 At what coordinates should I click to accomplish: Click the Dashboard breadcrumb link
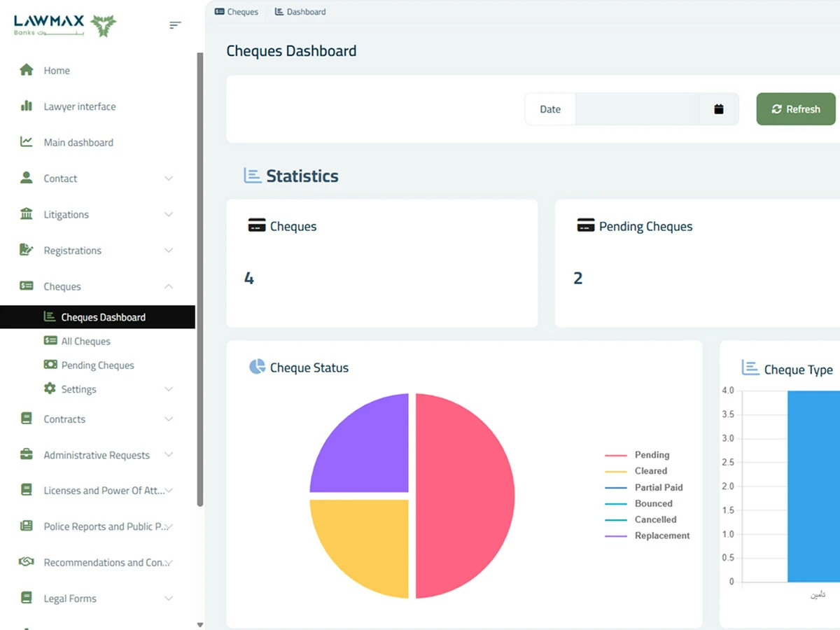point(300,12)
